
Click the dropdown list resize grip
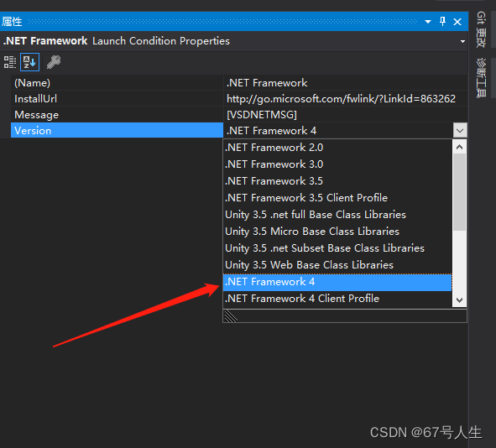pos(231,316)
